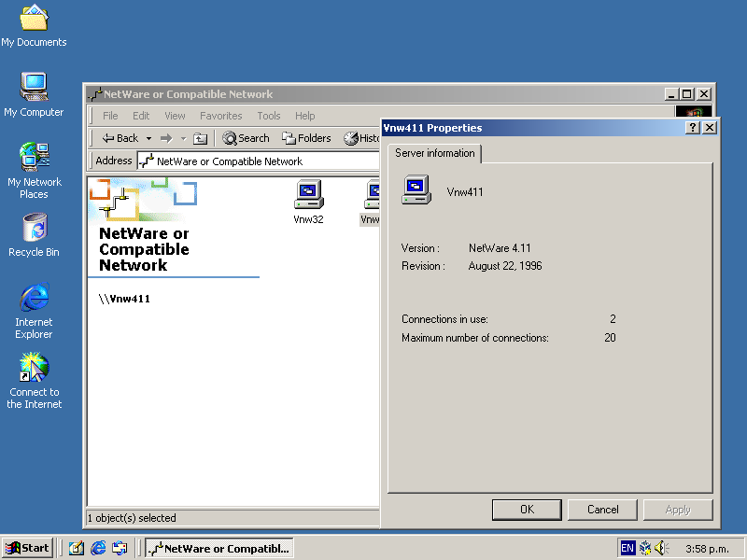Open the Tools menu
The width and height of the screenshot is (747, 560).
pyautogui.click(x=269, y=116)
